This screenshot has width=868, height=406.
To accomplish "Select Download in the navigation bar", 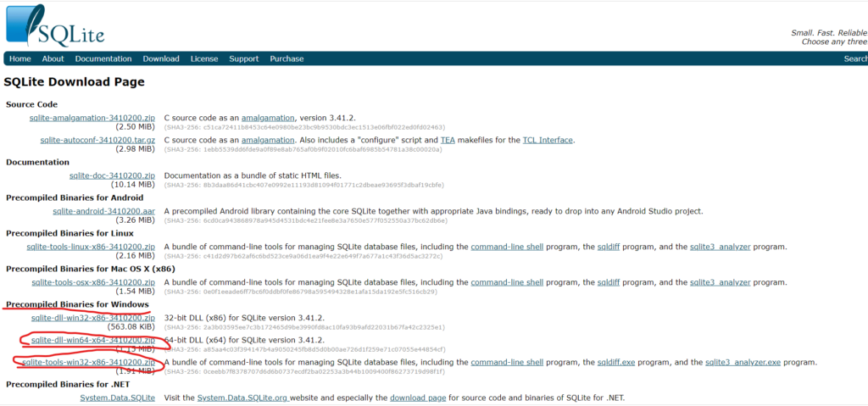I will (161, 58).
